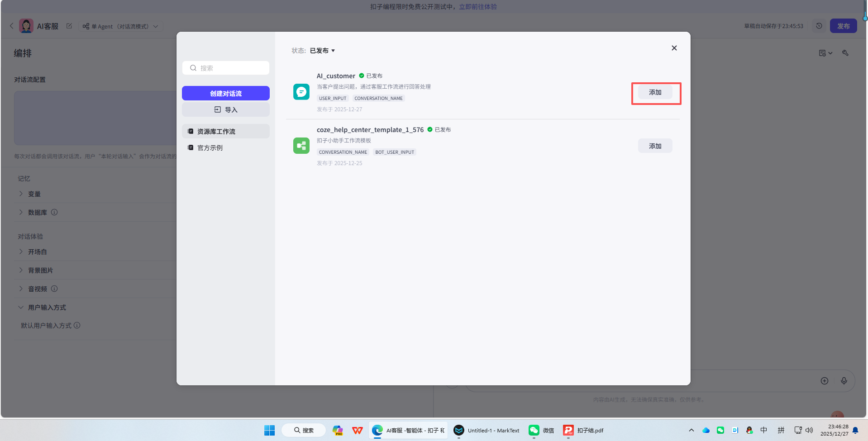Click the info icon beside 默认用户输入方式

[77, 325]
